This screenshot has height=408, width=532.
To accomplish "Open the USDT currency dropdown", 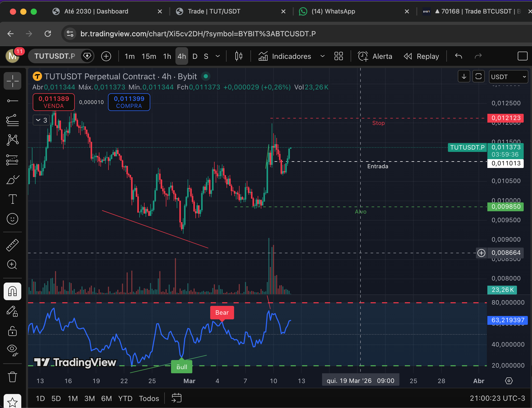I will point(508,77).
